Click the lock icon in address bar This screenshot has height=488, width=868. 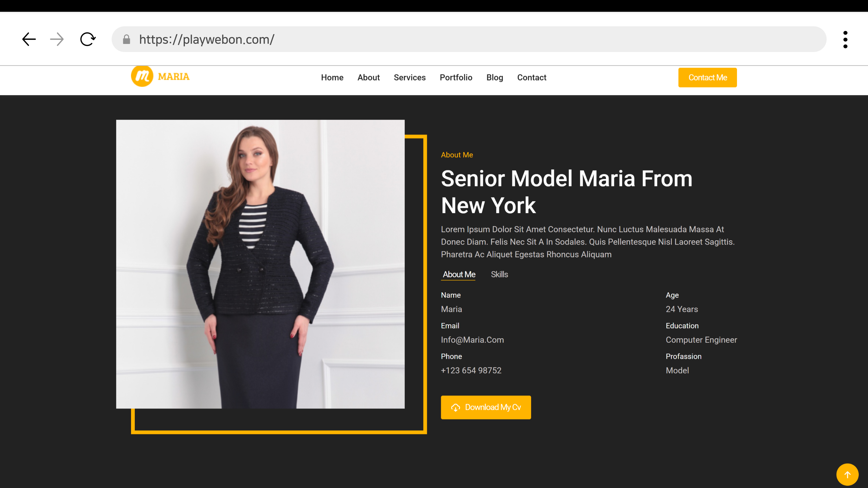click(x=126, y=40)
